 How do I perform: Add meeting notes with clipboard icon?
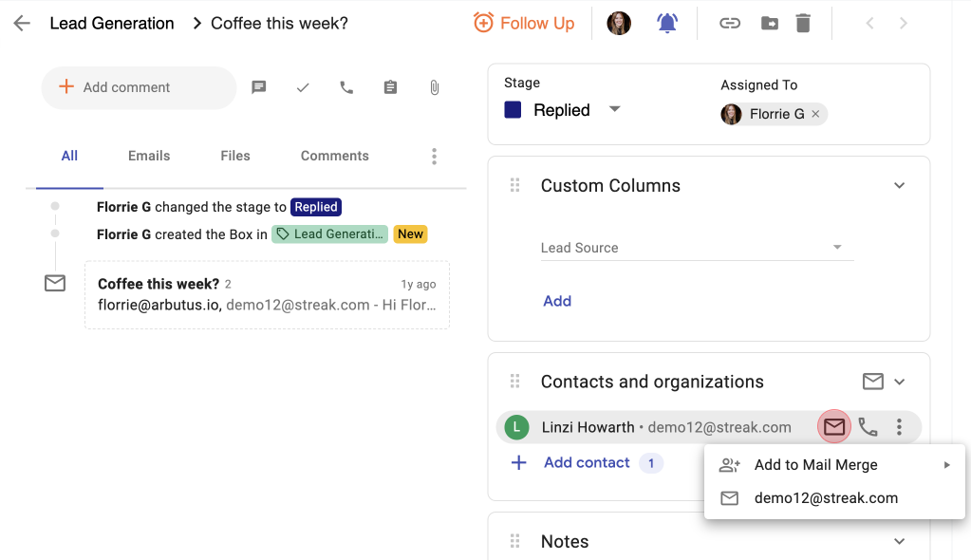click(390, 87)
